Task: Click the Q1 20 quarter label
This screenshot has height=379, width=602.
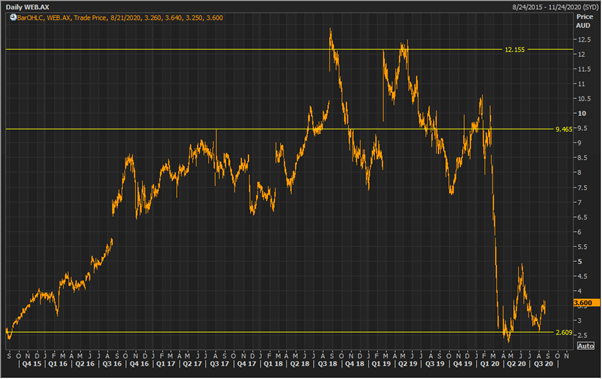Action: [490, 364]
